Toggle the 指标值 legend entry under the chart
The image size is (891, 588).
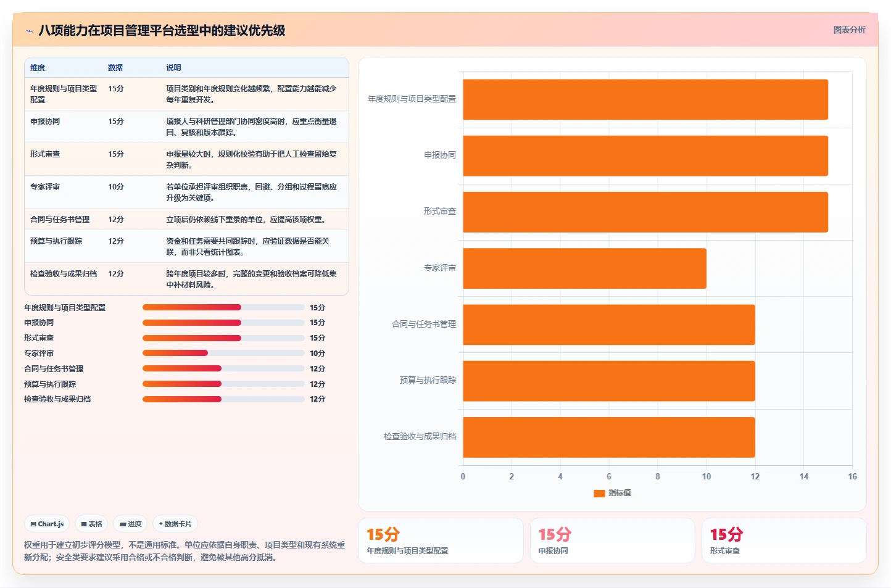pos(612,493)
